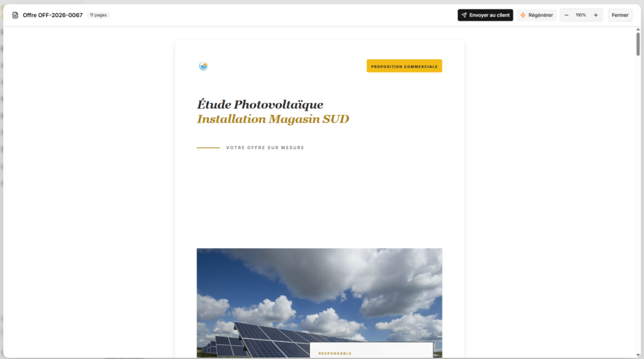Click the paper plane send icon

(464, 15)
